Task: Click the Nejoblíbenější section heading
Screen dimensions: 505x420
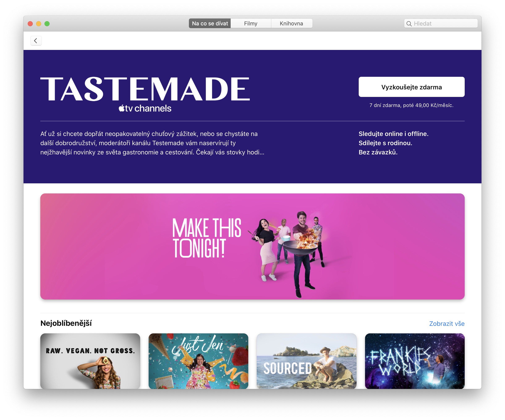Action: [x=66, y=323]
